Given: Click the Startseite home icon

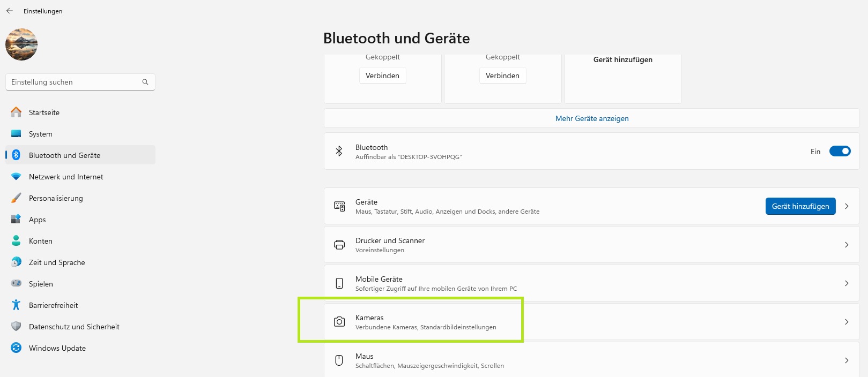Looking at the screenshot, I should [16, 112].
